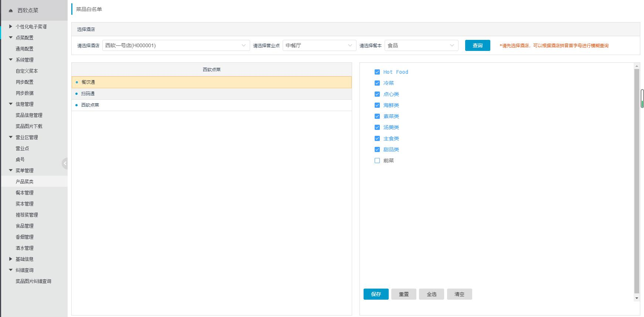Open the 自定义菜本 menu item
The image size is (644, 317).
pos(27,71)
